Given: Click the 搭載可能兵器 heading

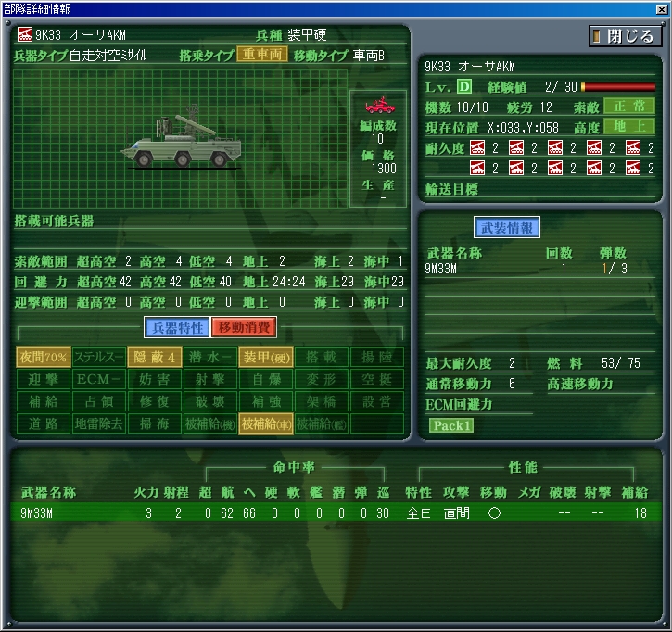Looking at the screenshot, I should coord(54,221).
